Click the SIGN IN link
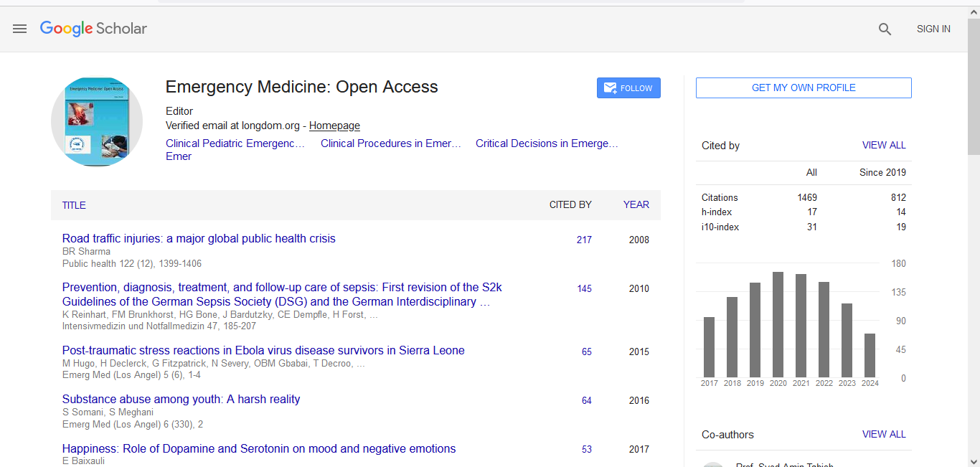The height and width of the screenshot is (467, 980). click(933, 29)
